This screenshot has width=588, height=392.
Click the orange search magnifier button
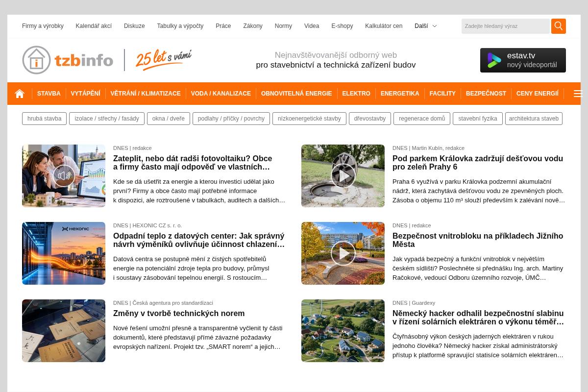click(x=559, y=26)
